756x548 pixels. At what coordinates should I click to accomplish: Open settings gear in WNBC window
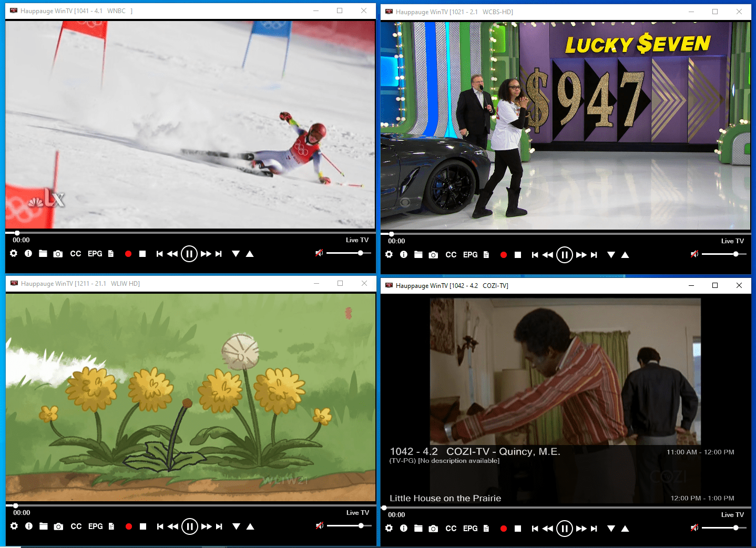(14, 253)
